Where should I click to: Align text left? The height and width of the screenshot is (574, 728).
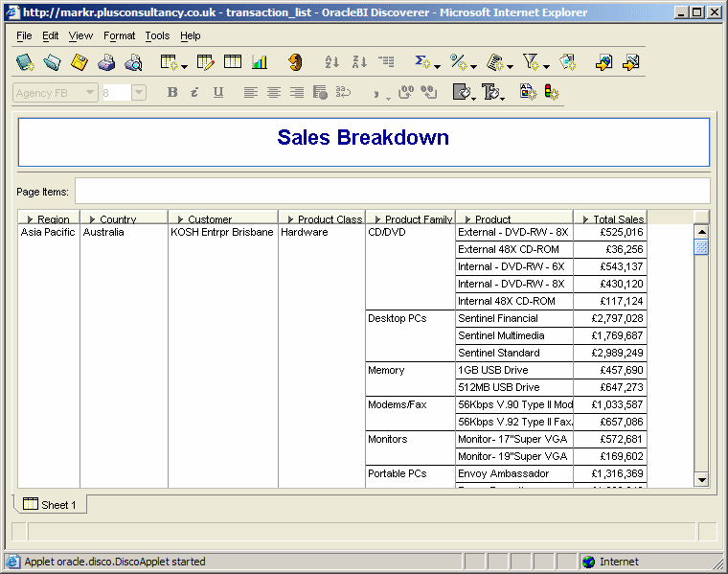point(251,92)
